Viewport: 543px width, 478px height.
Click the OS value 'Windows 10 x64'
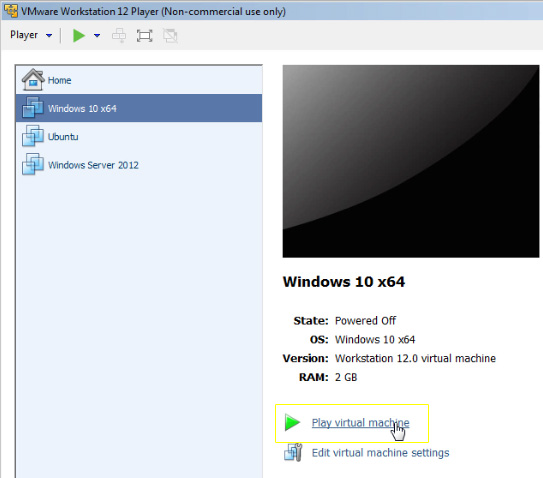375,339
